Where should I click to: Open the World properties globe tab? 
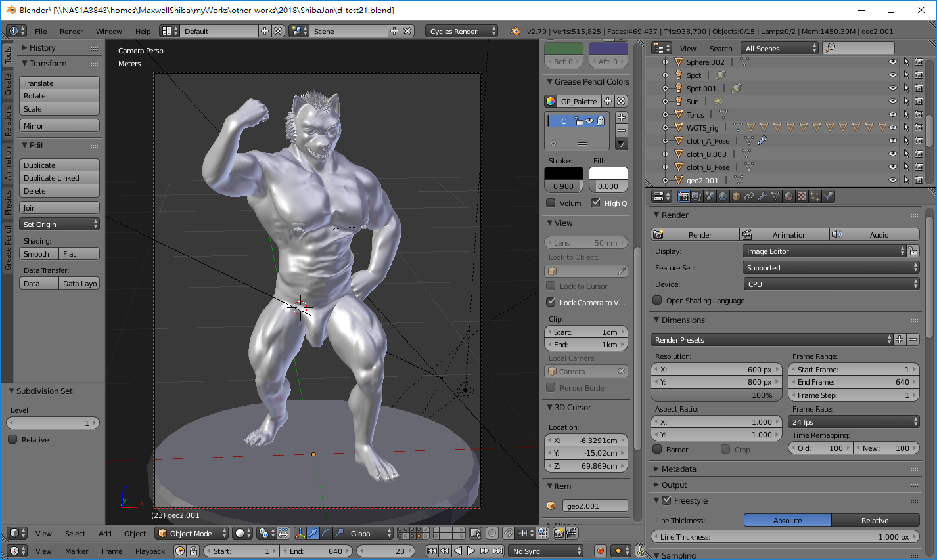pyautogui.click(x=723, y=196)
